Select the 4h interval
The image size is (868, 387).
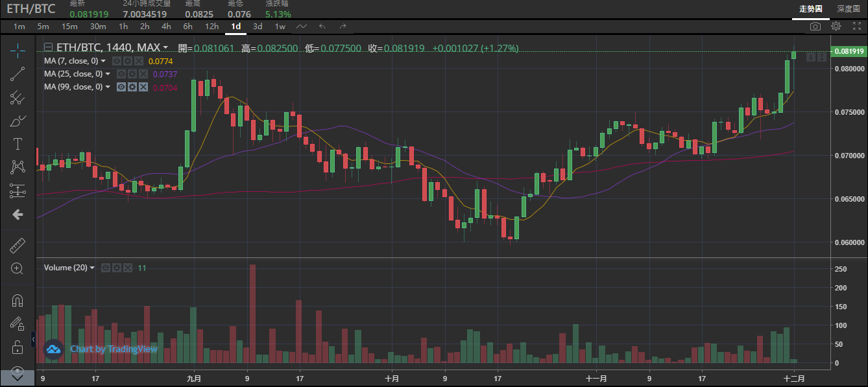coord(166,27)
